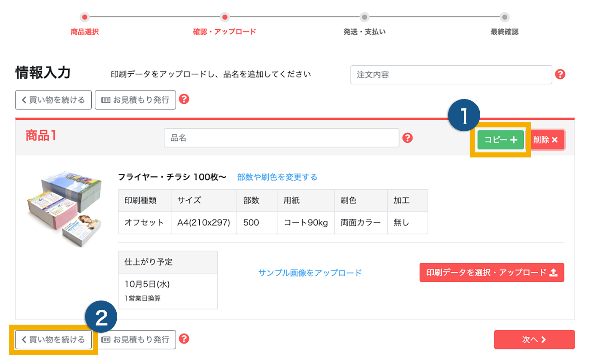Click the help icon next to the 品名 input
Viewport: 589px width, 364px height.
point(407,138)
